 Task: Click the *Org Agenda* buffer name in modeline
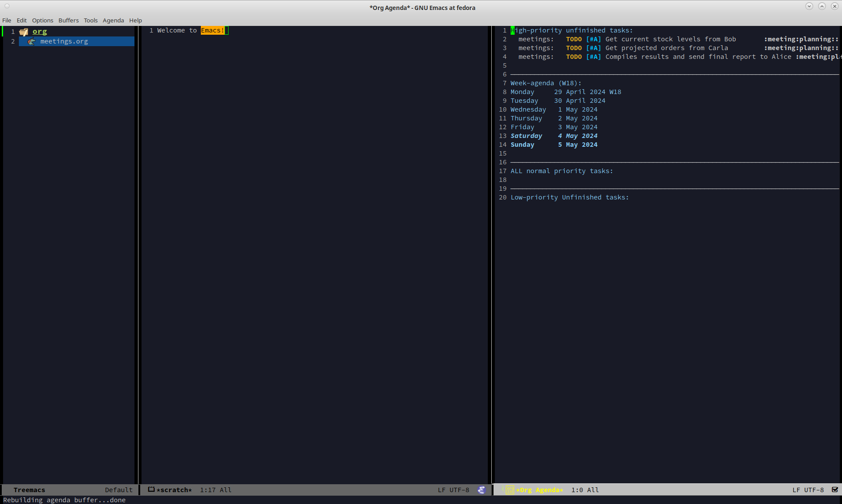540,490
